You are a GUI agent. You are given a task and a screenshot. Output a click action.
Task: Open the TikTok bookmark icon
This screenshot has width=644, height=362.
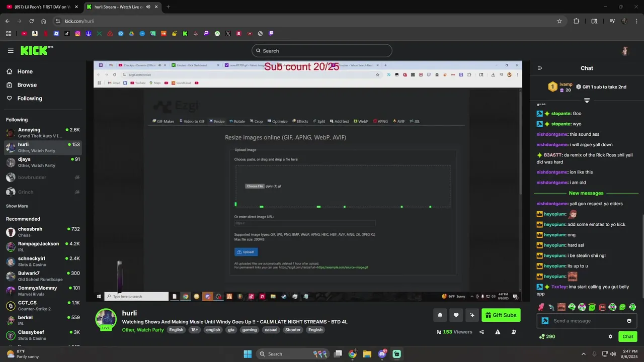[67, 34]
